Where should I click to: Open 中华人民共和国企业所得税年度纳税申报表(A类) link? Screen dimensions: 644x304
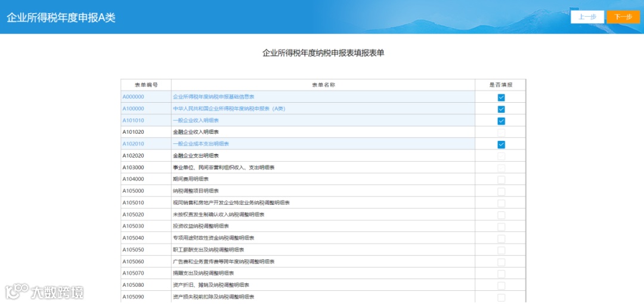click(x=229, y=109)
